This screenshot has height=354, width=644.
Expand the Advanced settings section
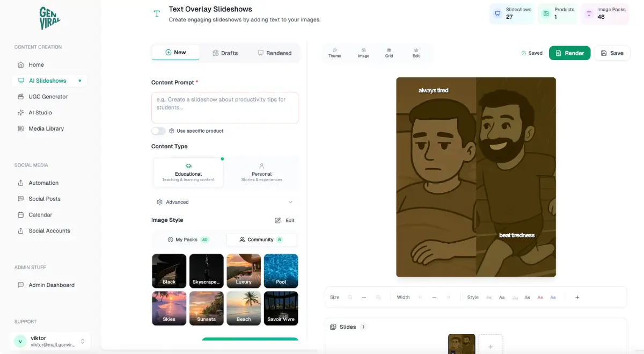pos(225,202)
